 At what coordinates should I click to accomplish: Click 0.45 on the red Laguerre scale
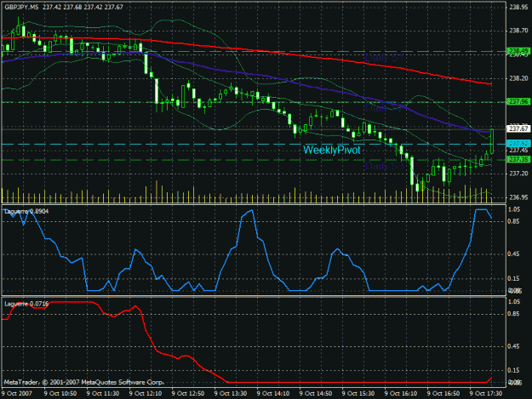[514, 346]
